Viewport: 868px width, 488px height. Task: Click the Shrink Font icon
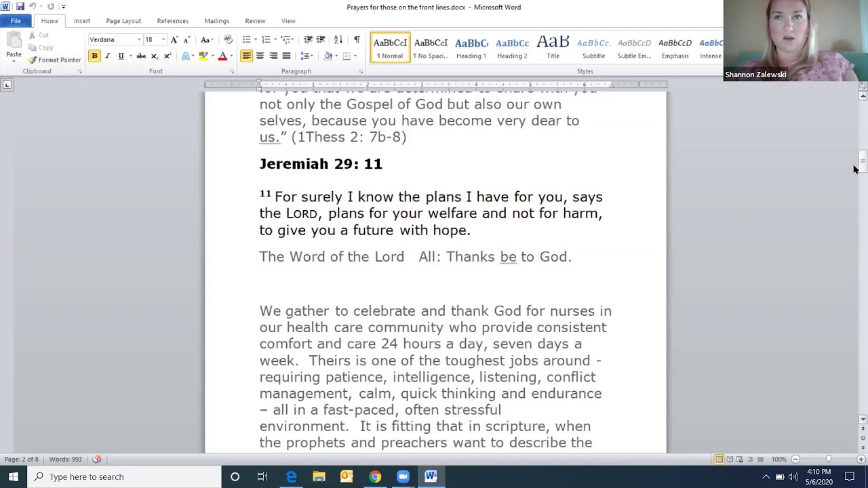[186, 39]
